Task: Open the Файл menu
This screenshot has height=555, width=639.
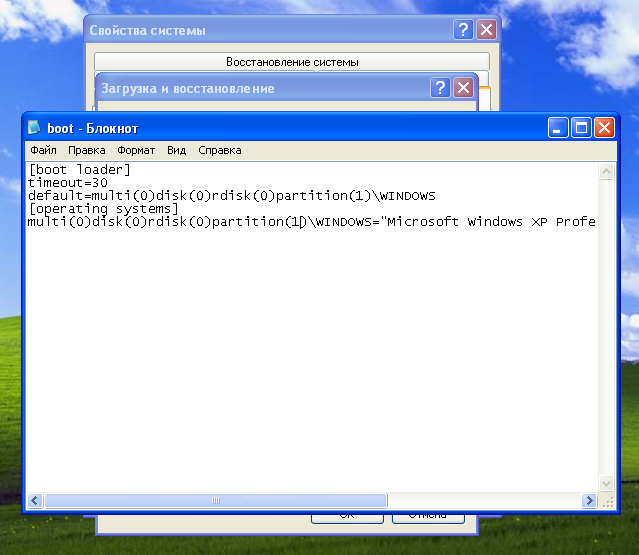Action: 43,150
